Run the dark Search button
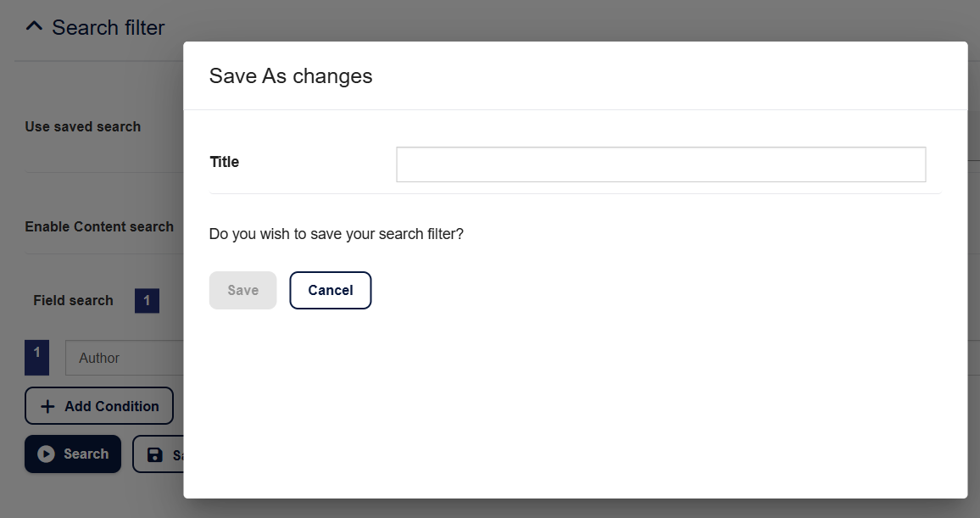The width and height of the screenshot is (980, 518). point(73,454)
